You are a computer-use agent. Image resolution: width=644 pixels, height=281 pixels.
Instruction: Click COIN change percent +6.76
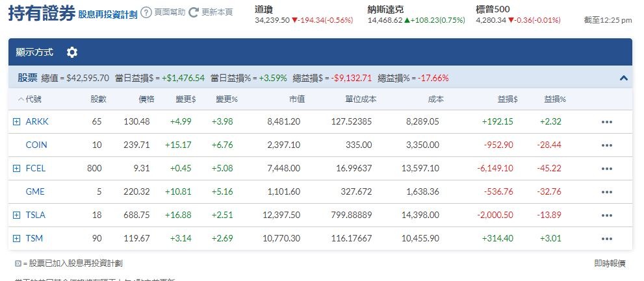[222, 145]
